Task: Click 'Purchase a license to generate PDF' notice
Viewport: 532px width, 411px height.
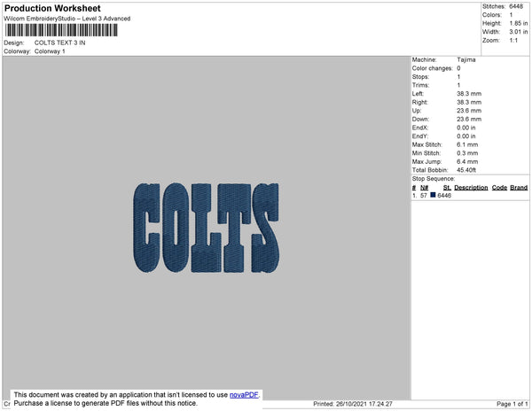Action: [x=106, y=403]
